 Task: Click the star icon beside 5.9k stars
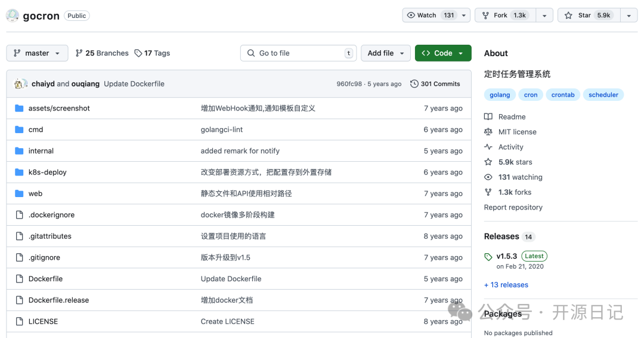pos(488,162)
